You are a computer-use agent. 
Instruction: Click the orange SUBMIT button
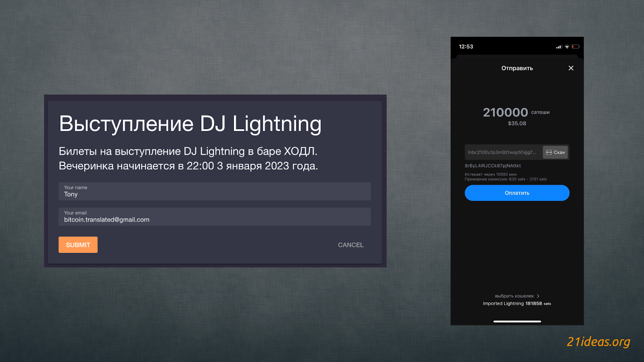[x=78, y=245]
